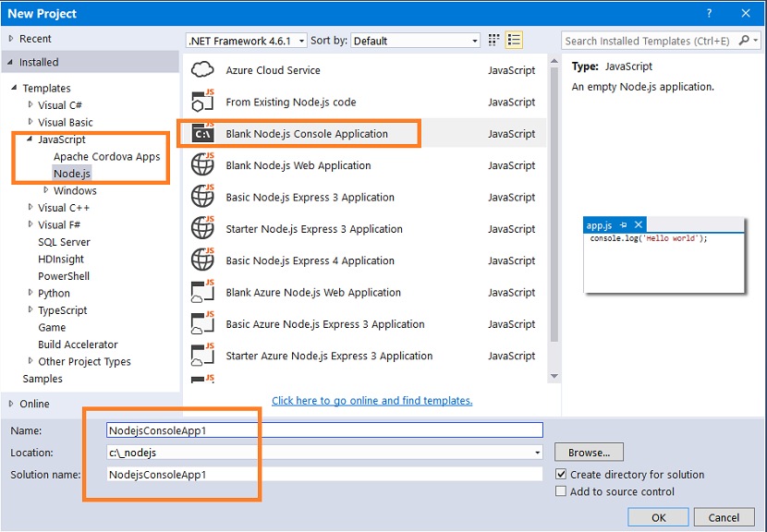Select Build Accelerator template category

click(x=78, y=345)
